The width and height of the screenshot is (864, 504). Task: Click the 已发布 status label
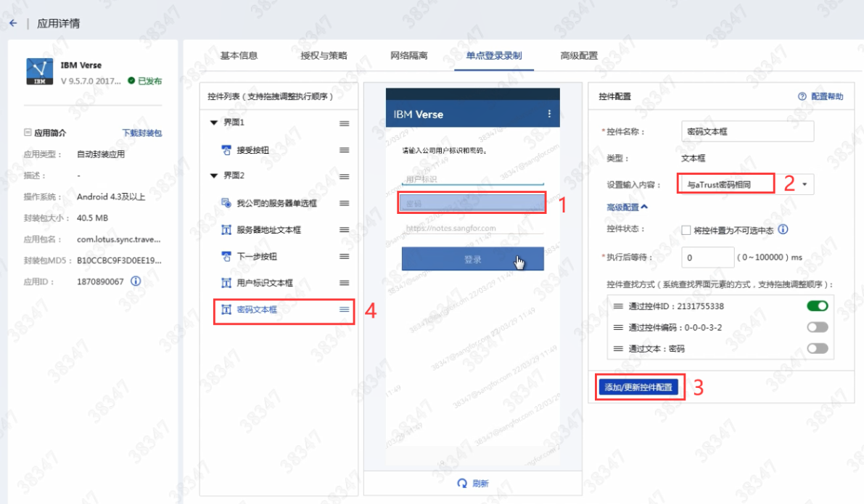pos(149,81)
